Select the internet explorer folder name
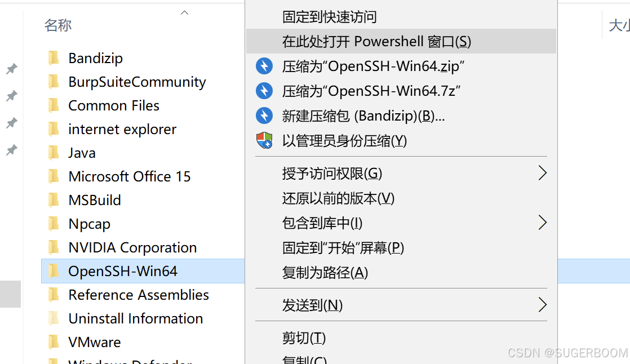Screen dimensions: 630x364 click(122, 130)
